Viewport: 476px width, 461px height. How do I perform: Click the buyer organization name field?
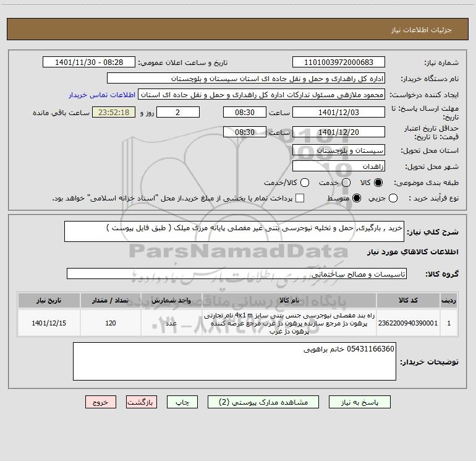pyautogui.click(x=246, y=78)
